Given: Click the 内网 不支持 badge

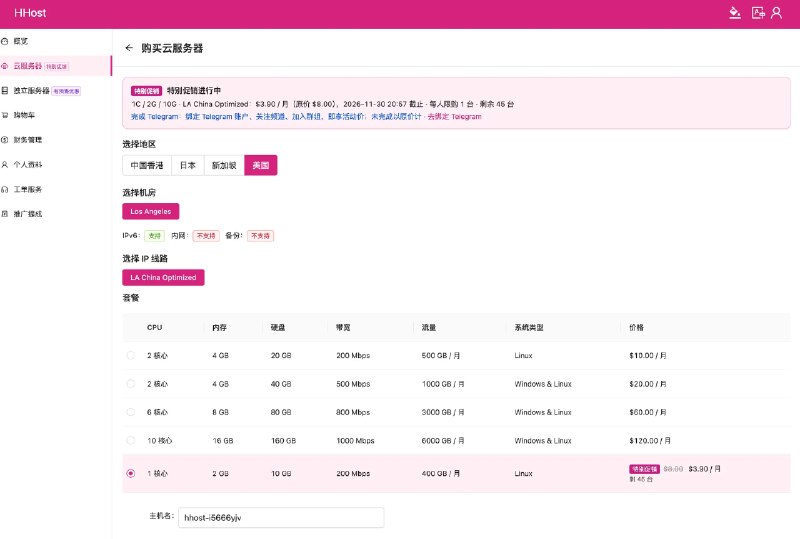Looking at the screenshot, I should (x=206, y=236).
